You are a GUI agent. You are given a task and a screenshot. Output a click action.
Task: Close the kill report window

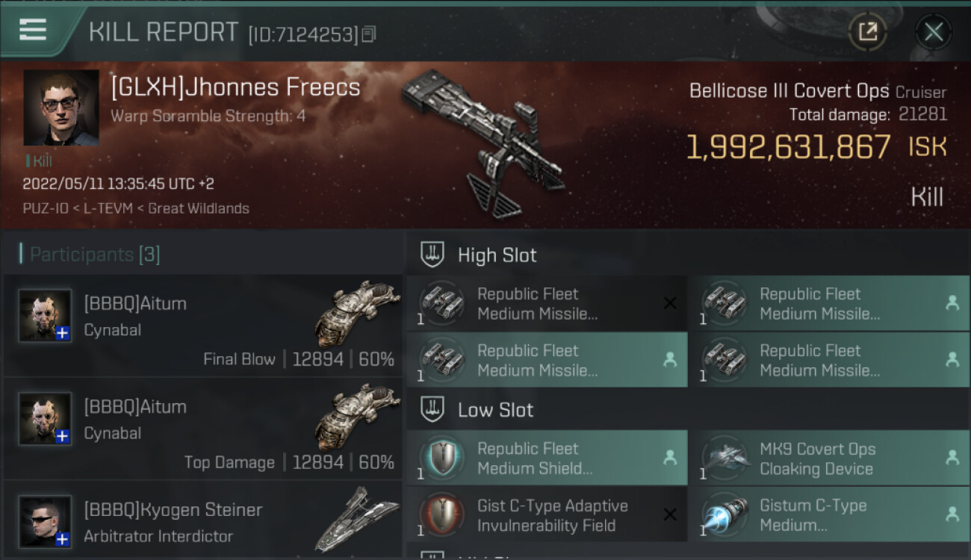pos(933,31)
